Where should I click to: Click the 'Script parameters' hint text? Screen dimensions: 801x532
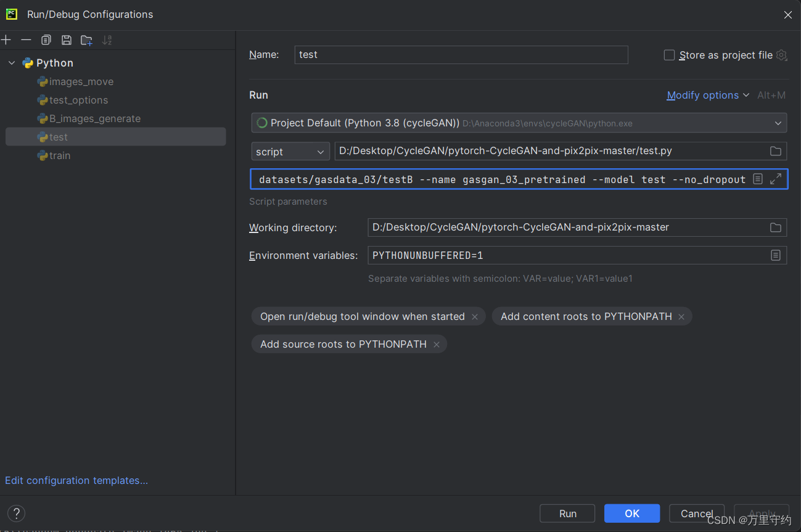click(x=288, y=202)
